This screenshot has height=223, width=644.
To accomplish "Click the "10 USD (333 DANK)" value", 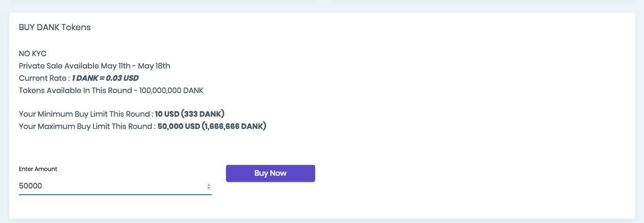I will [190, 114].
